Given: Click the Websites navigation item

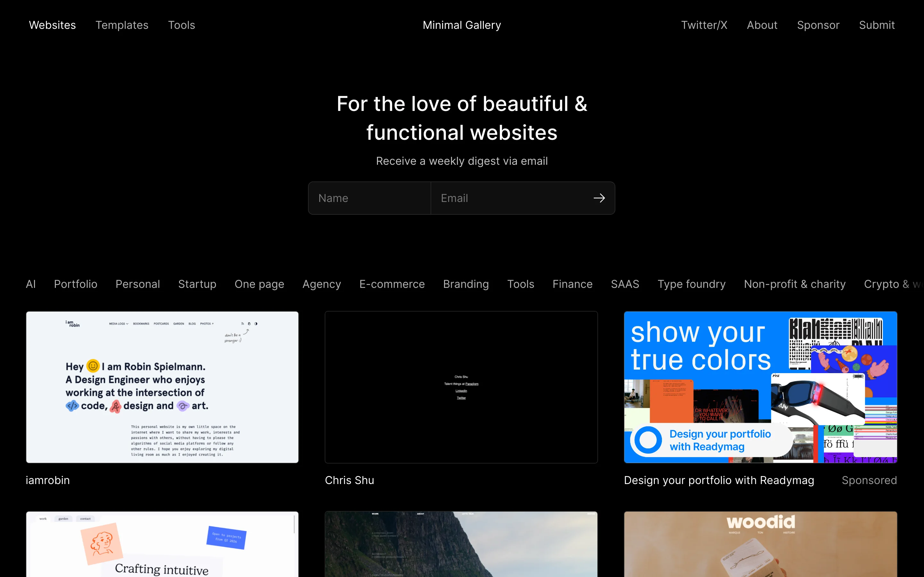Looking at the screenshot, I should (52, 25).
